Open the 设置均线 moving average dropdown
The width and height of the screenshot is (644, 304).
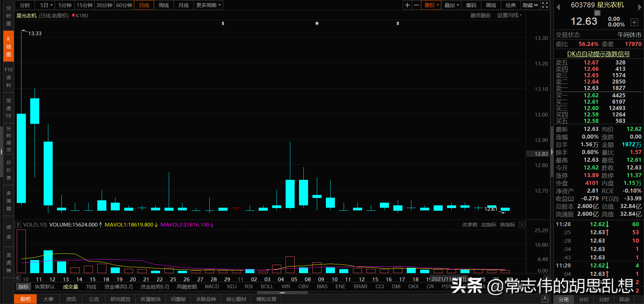(x=507, y=15)
